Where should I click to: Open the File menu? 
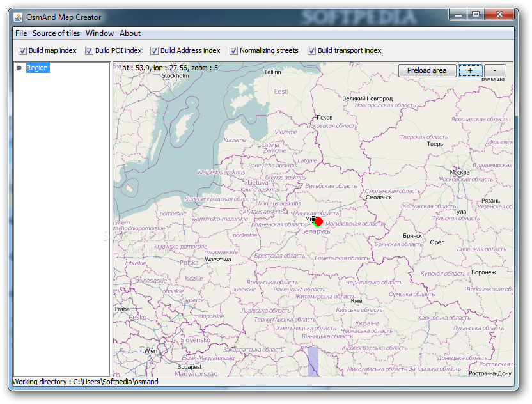point(21,33)
